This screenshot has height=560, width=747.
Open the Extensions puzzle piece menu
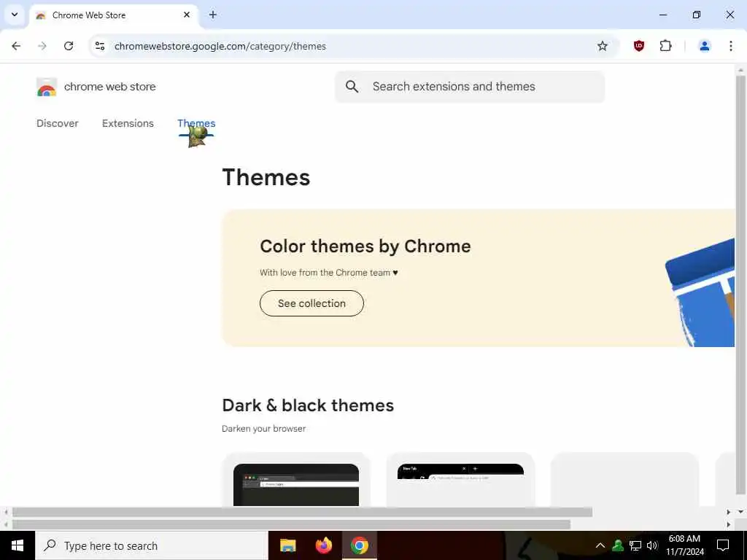click(x=665, y=46)
